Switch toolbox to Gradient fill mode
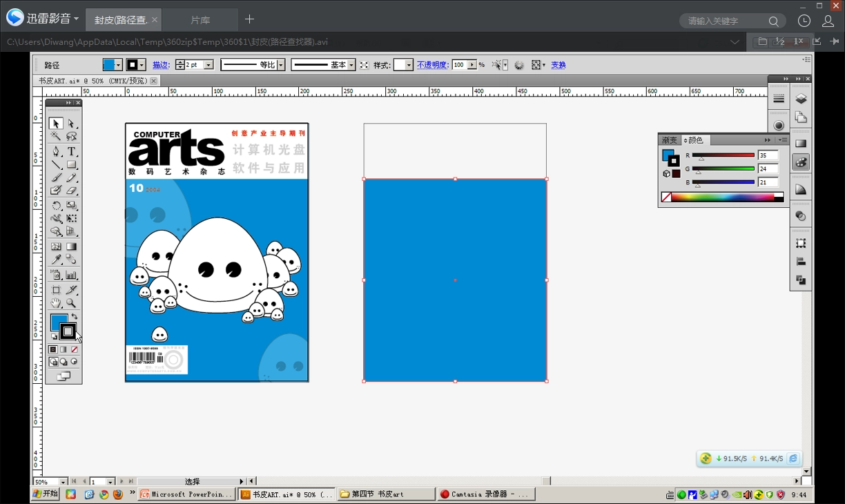845x504 pixels. [x=64, y=349]
